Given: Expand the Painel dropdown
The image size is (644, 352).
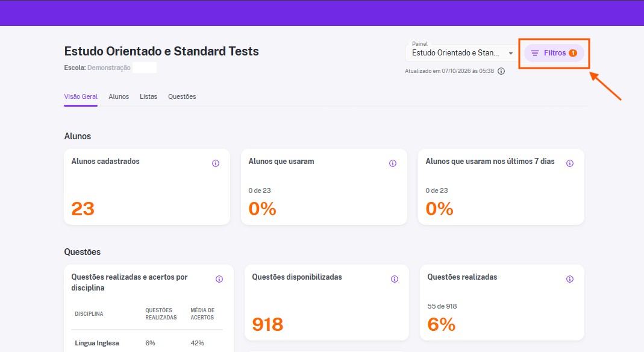Looking at the screenshot, I should point(461,53).
